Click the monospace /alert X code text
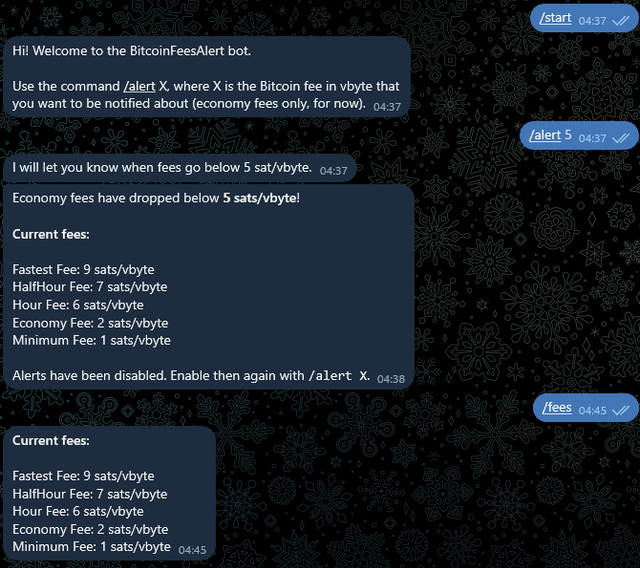640x568 pixels. click(338, 375)
